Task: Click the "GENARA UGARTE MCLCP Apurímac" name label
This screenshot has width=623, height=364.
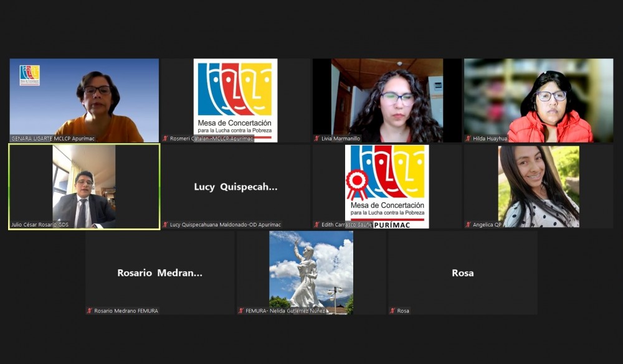Action: (53, 139)
